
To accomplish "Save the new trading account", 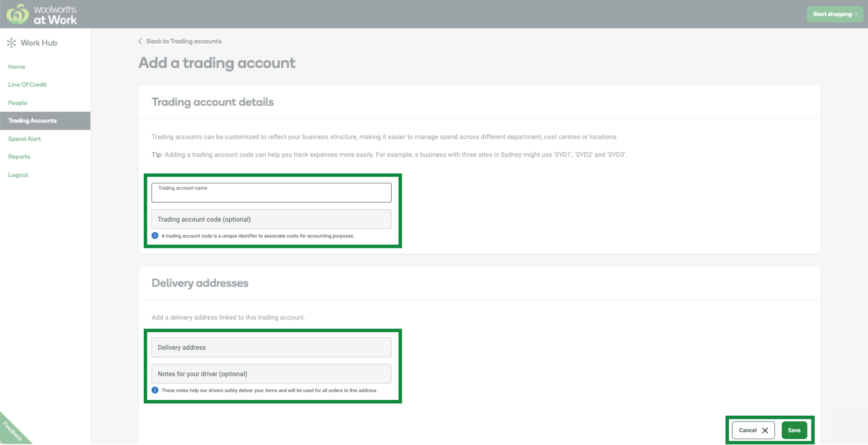I will (794, 430).
